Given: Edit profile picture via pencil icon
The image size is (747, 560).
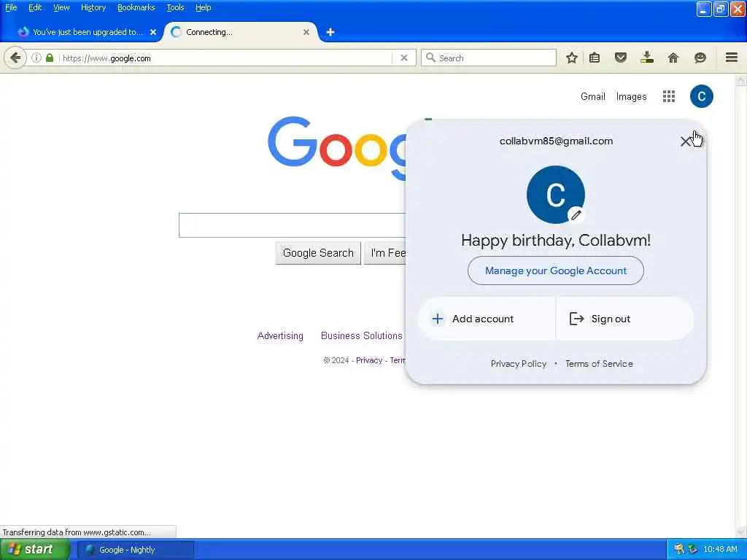Looking at the screenshot, I should (576, 215).
